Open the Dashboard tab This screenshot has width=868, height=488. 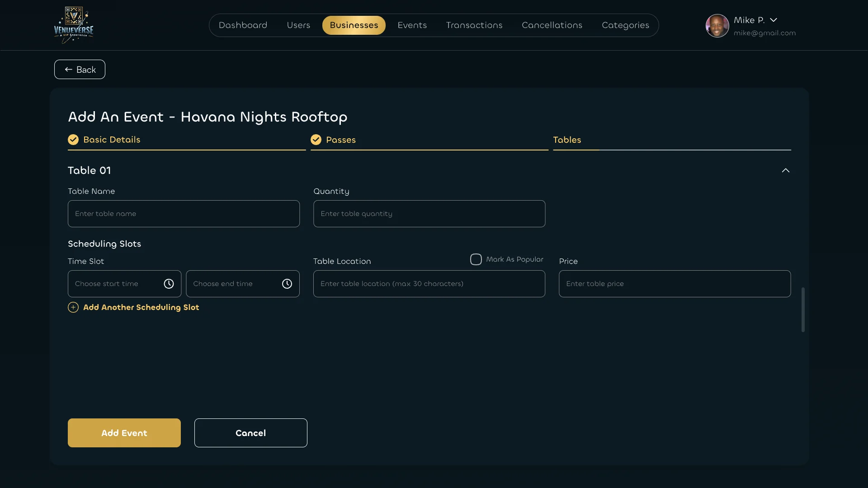243,25
